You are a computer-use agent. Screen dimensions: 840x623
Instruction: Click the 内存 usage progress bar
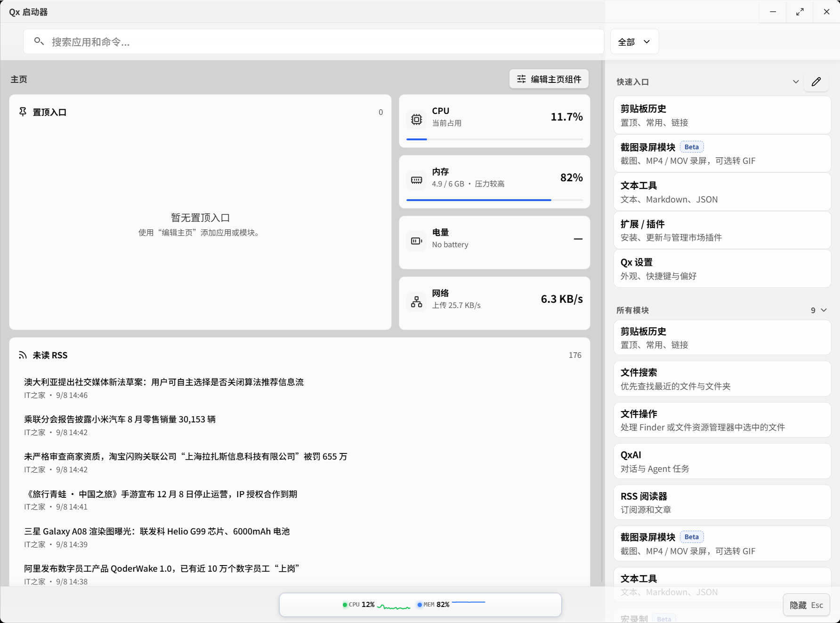coord(494,200)
